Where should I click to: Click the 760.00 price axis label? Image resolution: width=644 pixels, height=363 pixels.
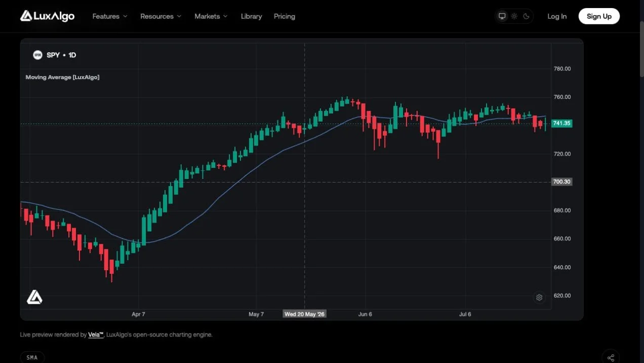click(x=562, y=97)
